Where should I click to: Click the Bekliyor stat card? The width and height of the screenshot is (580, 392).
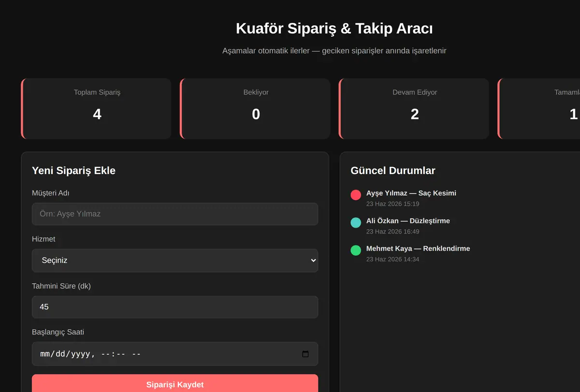255,109
